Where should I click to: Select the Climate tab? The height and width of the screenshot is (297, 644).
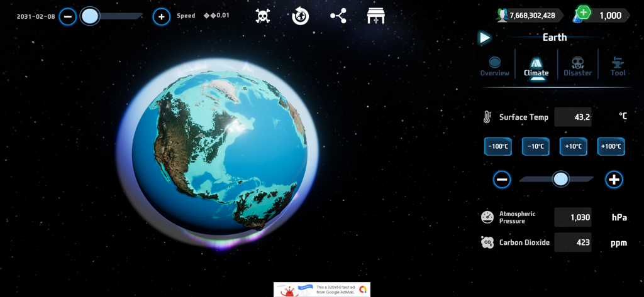(x=536, y=68)
